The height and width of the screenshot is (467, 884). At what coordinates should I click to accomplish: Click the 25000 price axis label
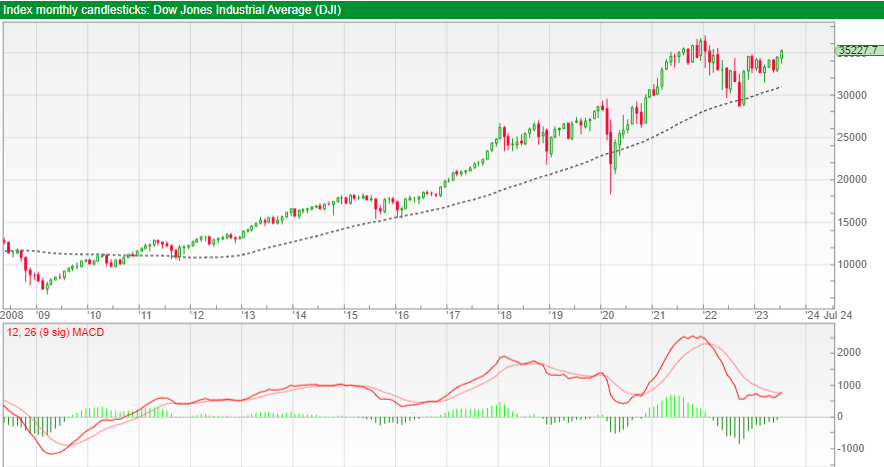(852, 138)
